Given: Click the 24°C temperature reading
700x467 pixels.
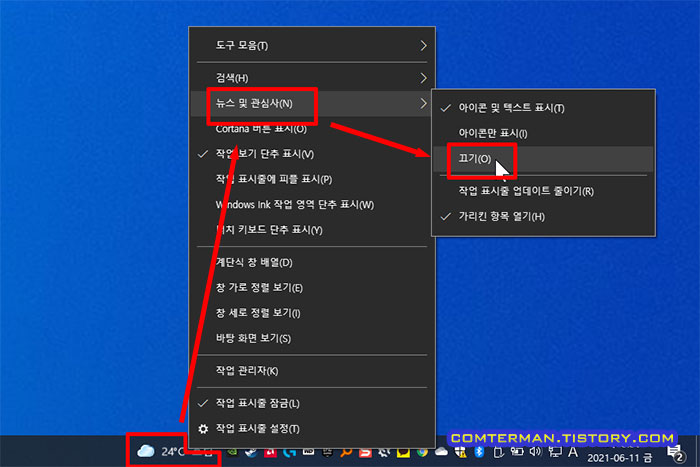Looking at the screenshot, I should click(x=173, y=452).
